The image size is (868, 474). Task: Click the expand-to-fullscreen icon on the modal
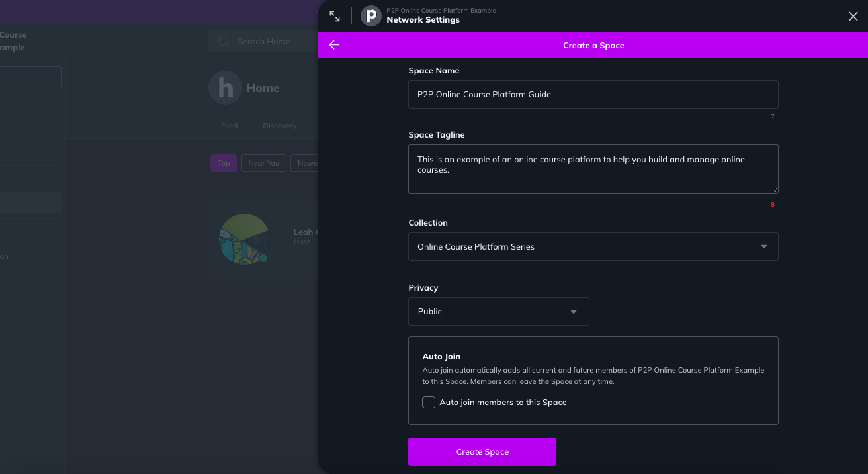click(x=334, y=15)
